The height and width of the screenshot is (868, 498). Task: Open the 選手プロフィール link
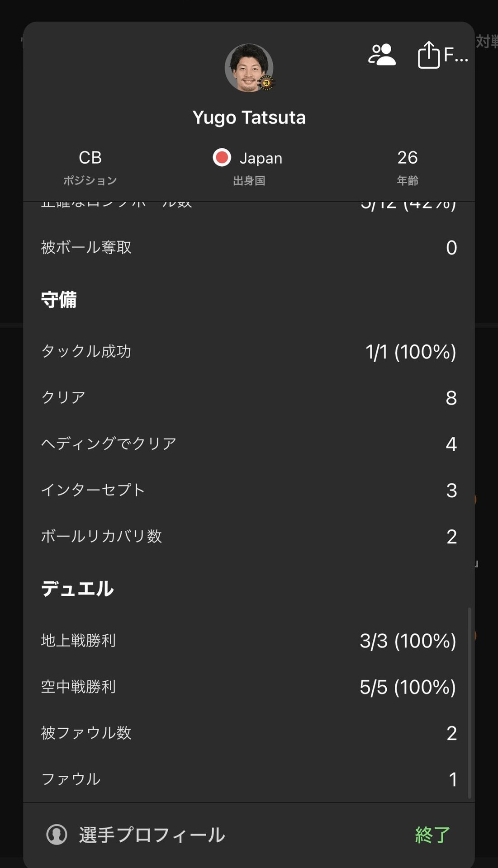coord(152,835)
